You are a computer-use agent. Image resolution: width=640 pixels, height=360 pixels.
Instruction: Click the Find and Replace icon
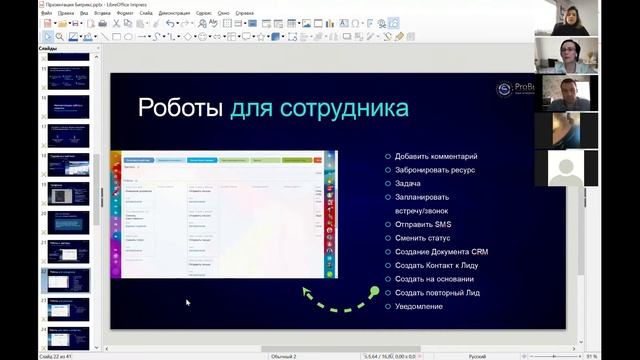(x=202, y=24)
